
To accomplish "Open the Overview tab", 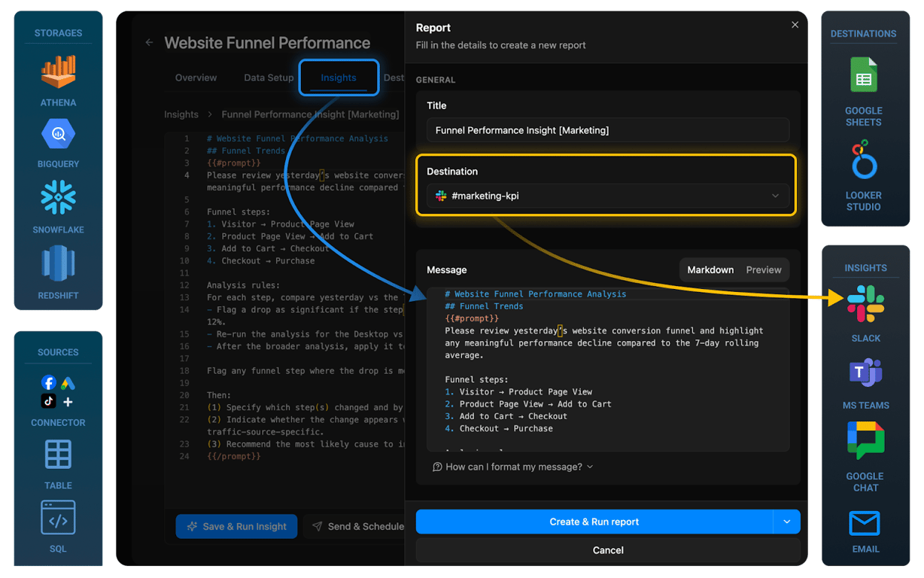I will pos(196,78).
